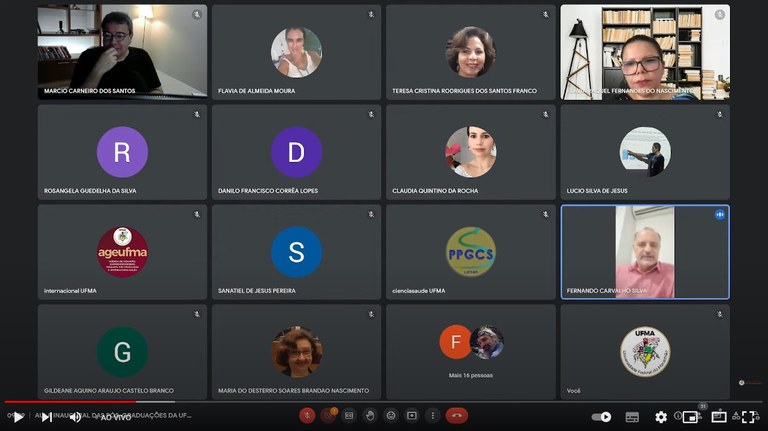
Task: Click the YouTube play button
Action: (17, 417)
